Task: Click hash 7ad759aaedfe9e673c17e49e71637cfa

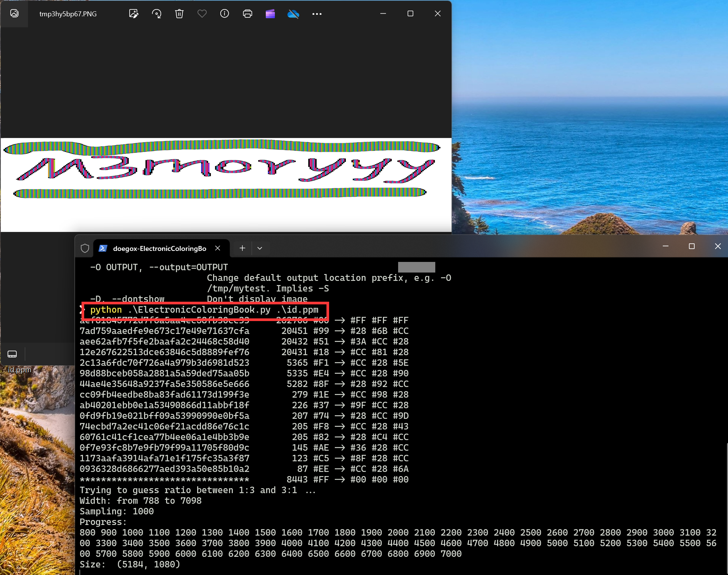Action: [165, 331]
